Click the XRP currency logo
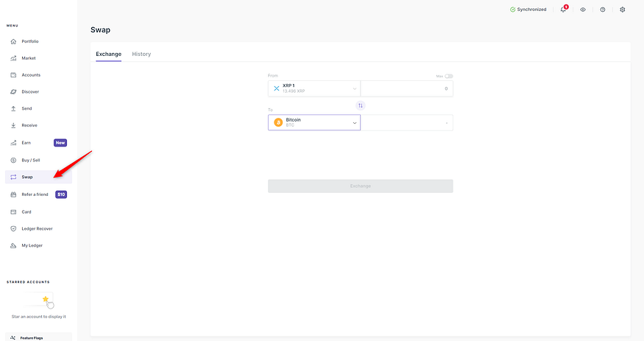Viewport: 644px width, 341px height. (277, 88)
